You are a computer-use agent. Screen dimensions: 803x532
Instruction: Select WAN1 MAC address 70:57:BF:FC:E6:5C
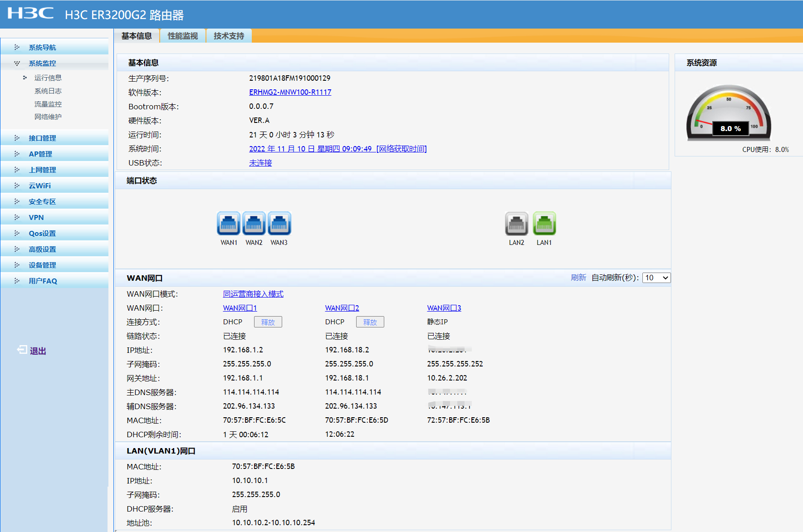pos(255,420)
